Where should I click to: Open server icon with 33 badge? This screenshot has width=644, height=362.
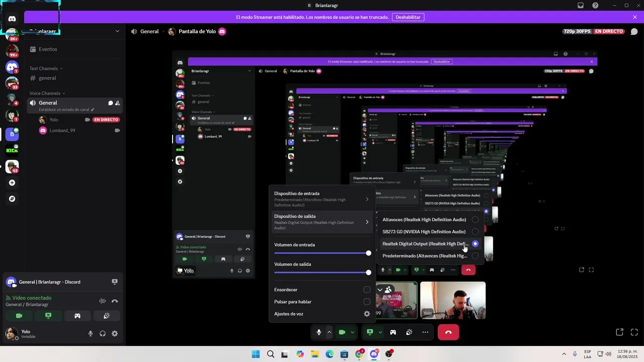[12, 83]
